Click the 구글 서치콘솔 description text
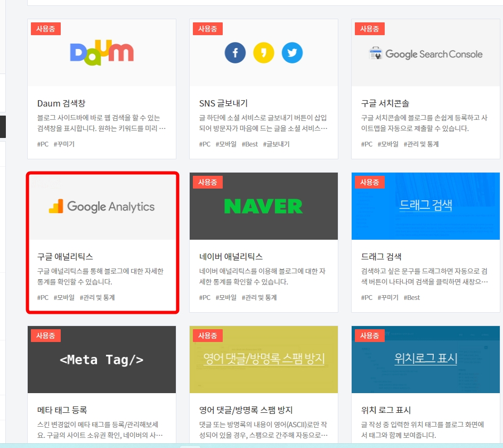This screenshot has width=503, height=448. 424,123
